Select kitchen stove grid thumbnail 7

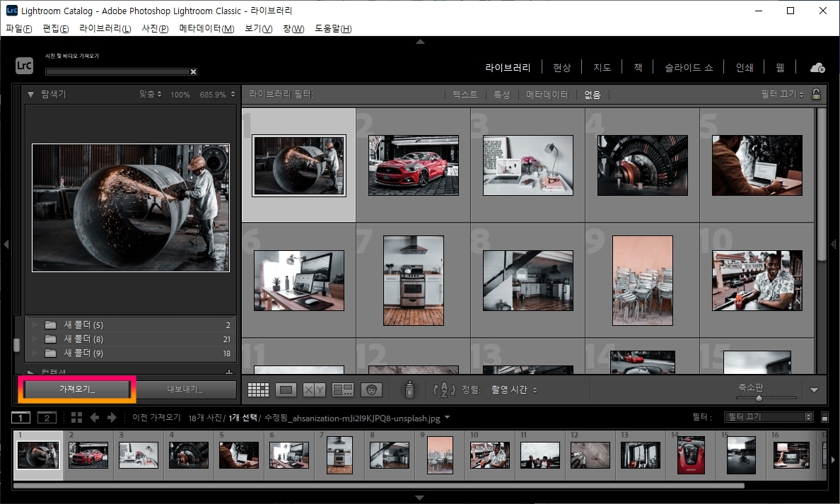[x=414, y=281]
